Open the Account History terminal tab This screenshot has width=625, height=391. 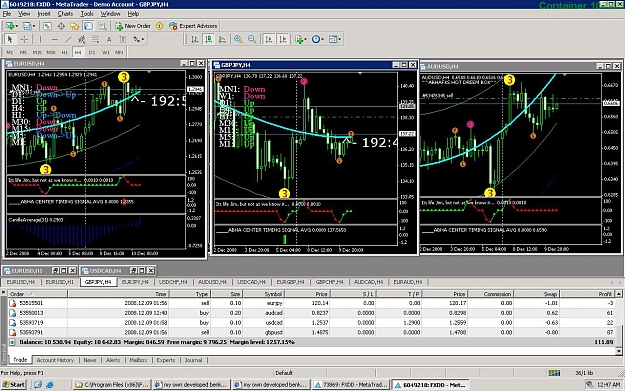coord(55,360)
